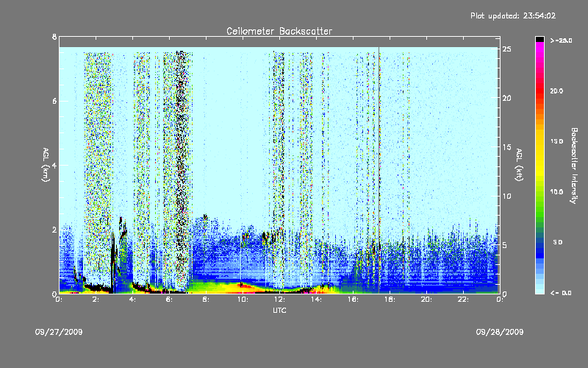Pick the red band of the colorbar
This screenshot has width=588, height=368.
tap(539, 90)
